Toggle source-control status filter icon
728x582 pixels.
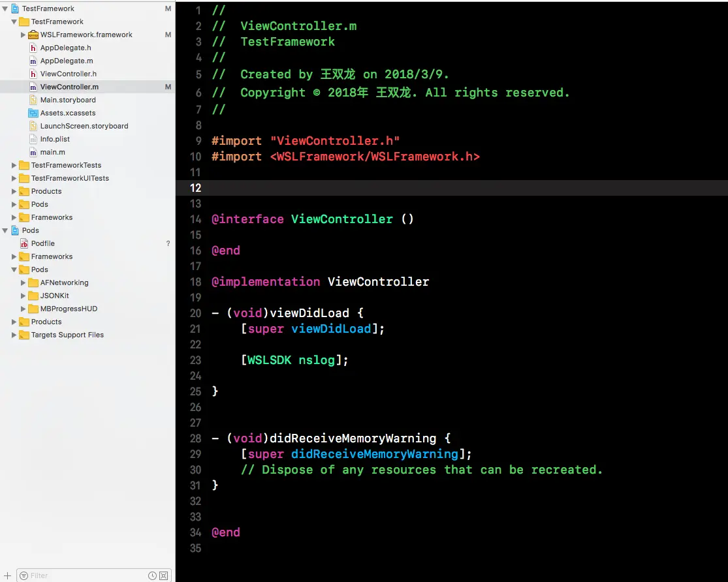[163, 575]
